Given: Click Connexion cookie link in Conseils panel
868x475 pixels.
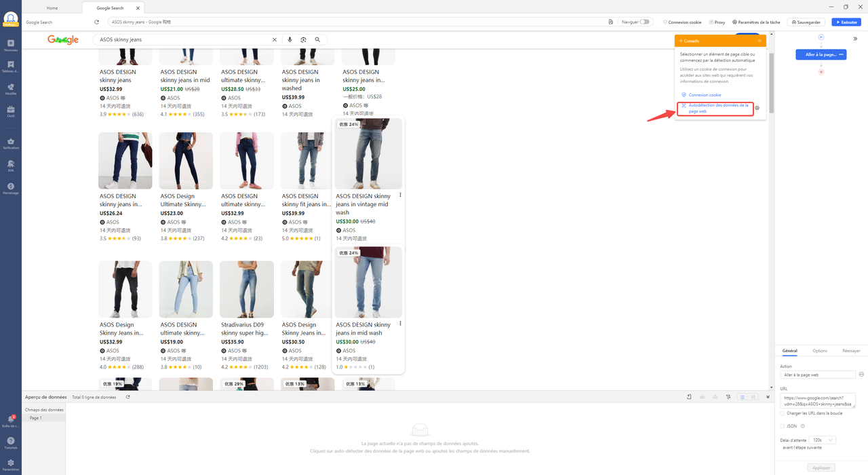Looking at the screenshot, I should coord(701,95).
